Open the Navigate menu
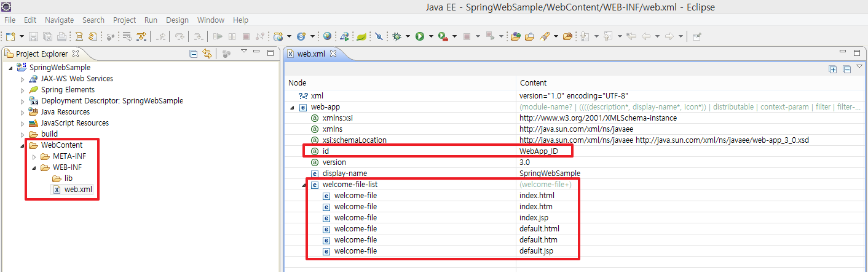 59,20
